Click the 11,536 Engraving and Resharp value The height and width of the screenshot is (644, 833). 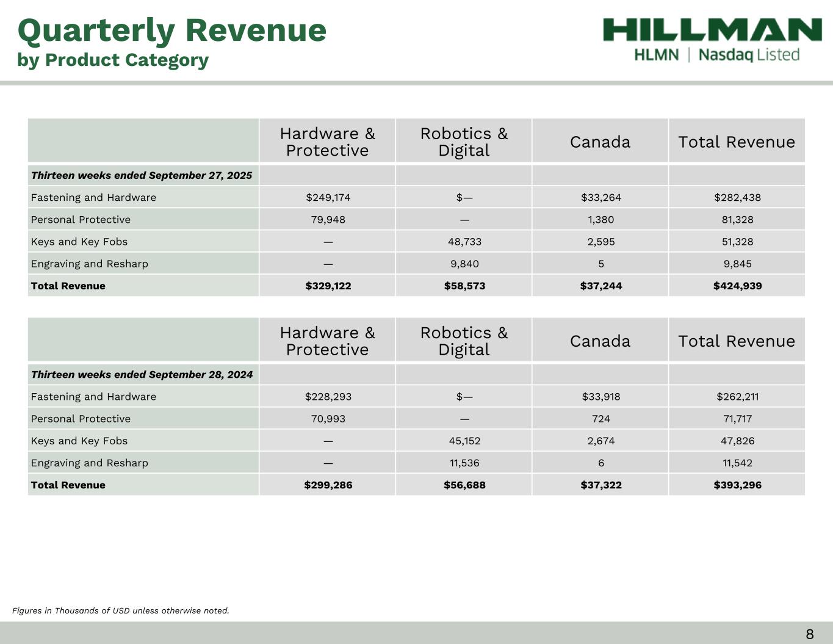coord(464,463)
